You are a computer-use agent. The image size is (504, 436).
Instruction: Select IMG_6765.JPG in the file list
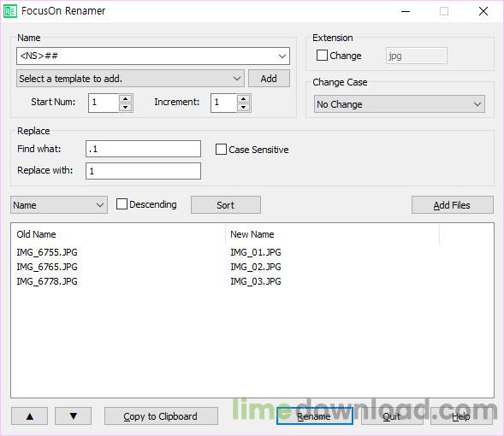click(x=47, y=267)
